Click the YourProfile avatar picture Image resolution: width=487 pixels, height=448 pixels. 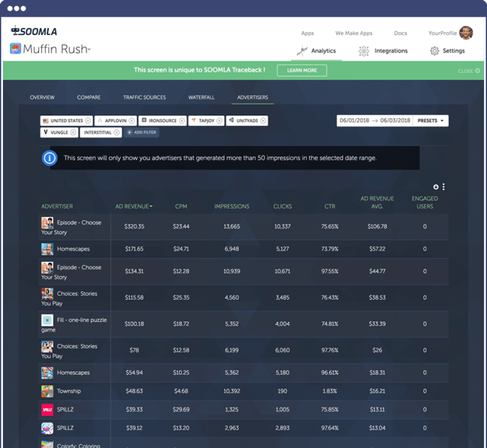click(x=466, y=32)
